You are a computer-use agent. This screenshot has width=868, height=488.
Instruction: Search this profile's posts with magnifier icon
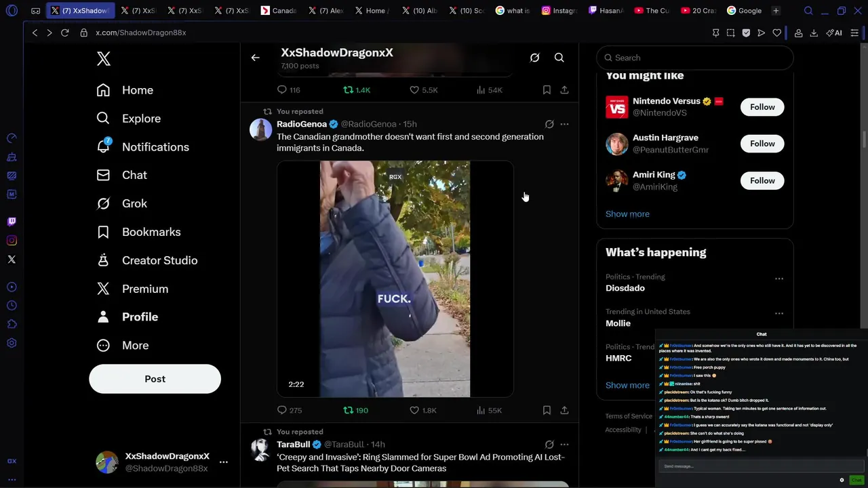[559, 58]
